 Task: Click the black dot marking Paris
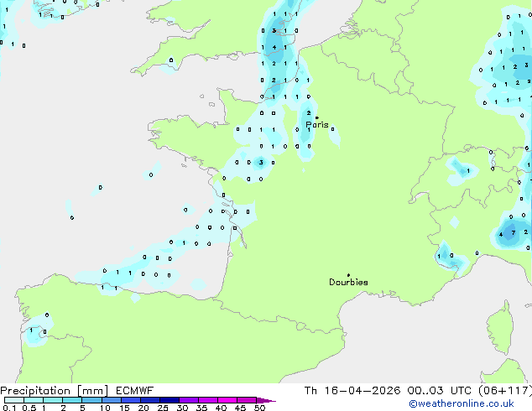317,117
